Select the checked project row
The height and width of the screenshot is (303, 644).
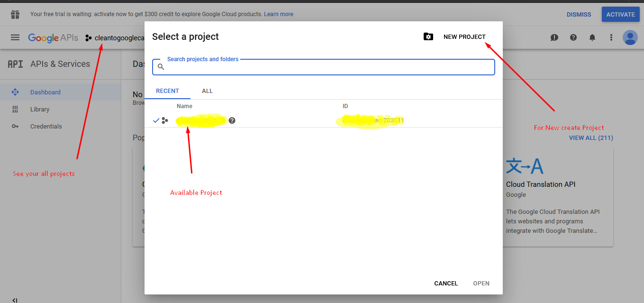click(x=324, y=120)
